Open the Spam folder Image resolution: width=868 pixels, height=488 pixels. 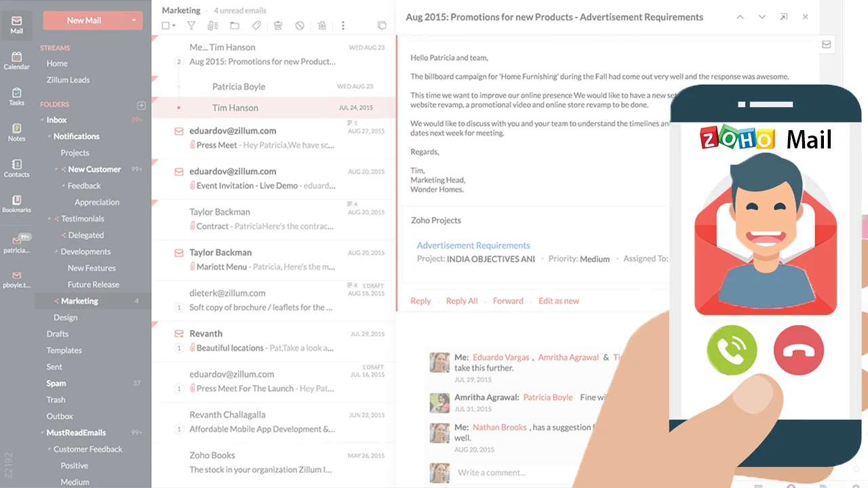tap(56, 383)
